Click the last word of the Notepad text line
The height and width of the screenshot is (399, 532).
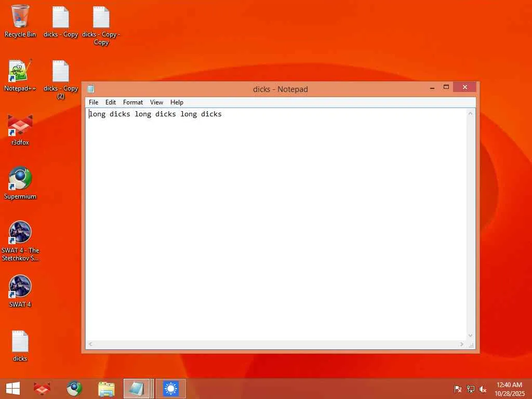pyautogui.click(x=211, y=114)
